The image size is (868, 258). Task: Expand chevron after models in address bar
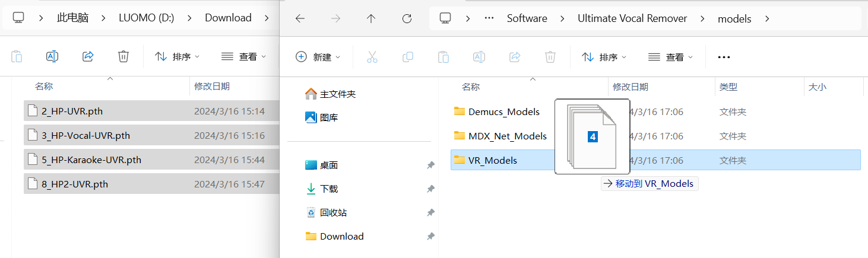click(x=767, y=18)
